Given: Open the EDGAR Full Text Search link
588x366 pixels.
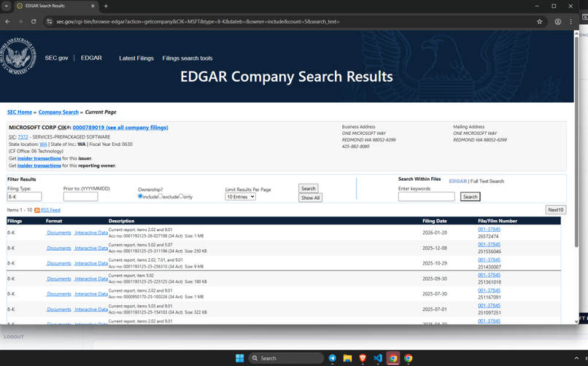Looking at the screenshot, I should pos(487,182).
